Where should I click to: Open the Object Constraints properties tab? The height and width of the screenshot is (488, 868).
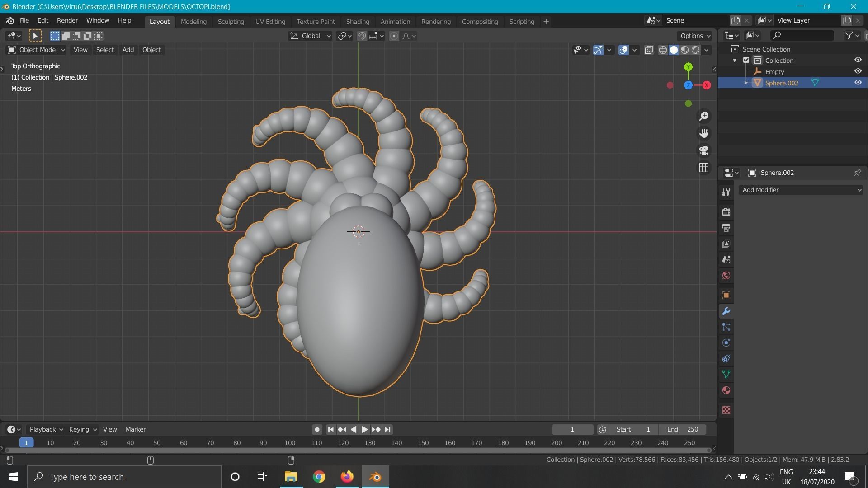[726, 359]
